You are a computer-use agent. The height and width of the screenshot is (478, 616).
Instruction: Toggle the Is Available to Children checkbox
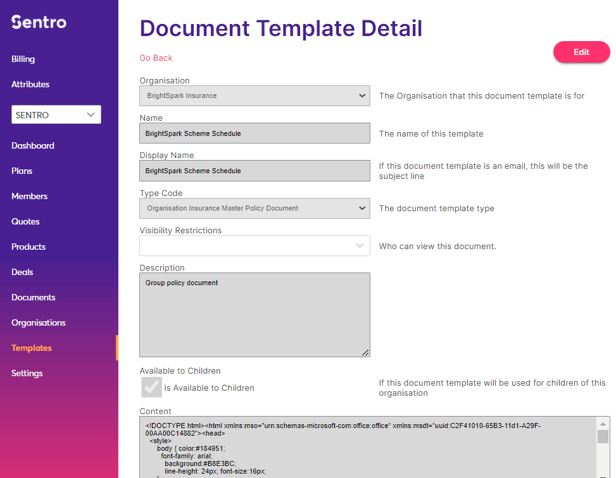(151, 387)
